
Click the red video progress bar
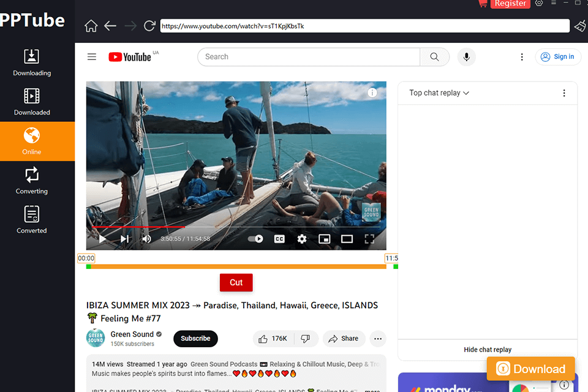point(138,227)
